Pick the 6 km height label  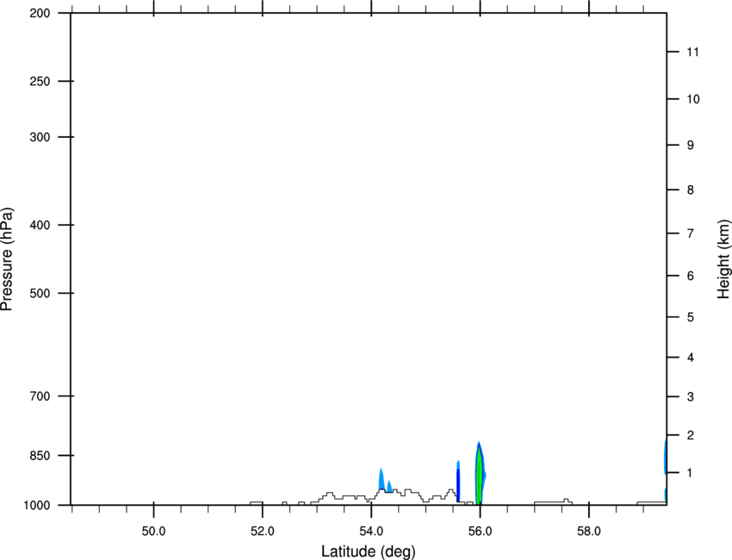pyautogui.click(x=691, y=276)
